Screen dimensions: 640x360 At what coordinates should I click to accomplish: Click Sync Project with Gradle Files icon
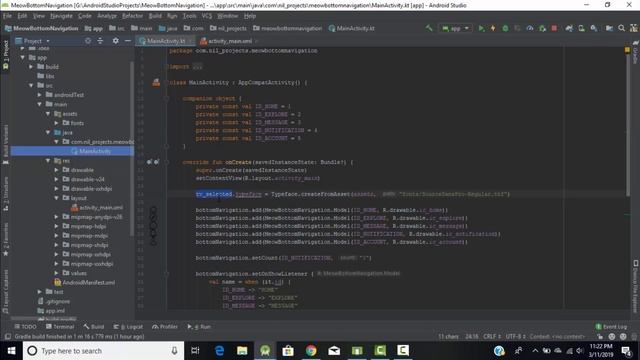click(x=569, y=28)
